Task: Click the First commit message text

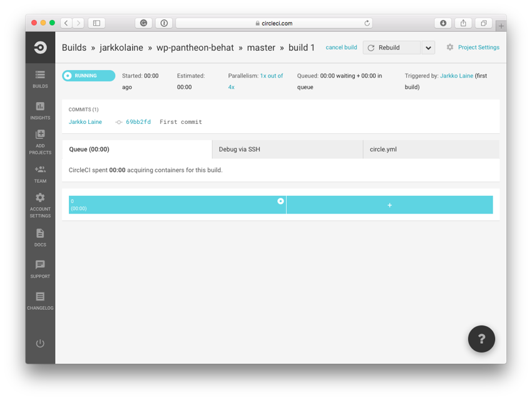Action: point(180,122)
